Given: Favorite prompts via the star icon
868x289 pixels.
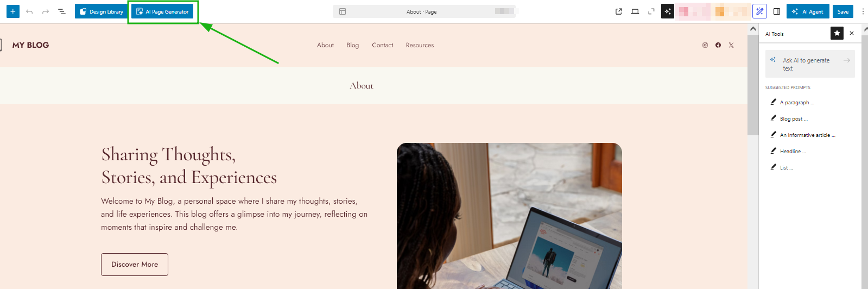Looking at the screenshot, I should 837,33.
